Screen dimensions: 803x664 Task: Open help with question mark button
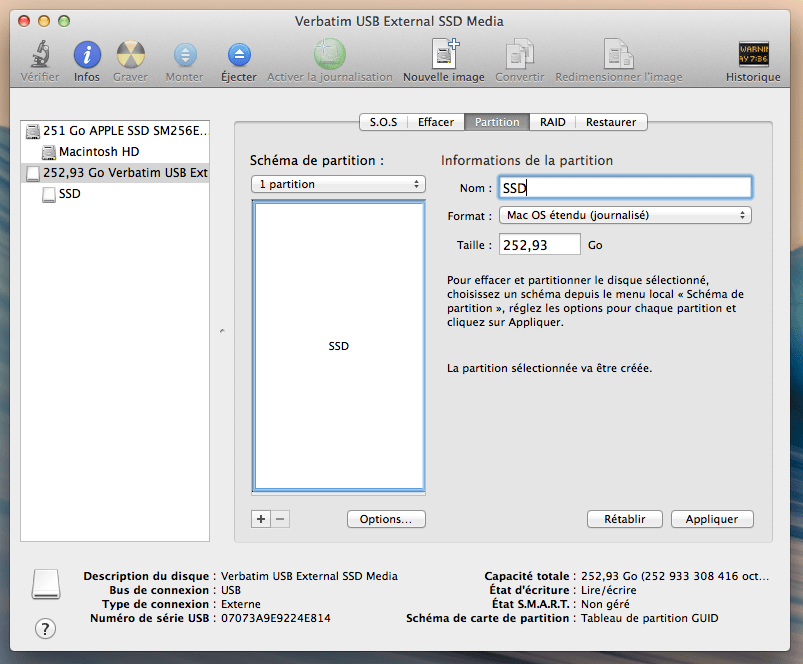coord(45,629)
